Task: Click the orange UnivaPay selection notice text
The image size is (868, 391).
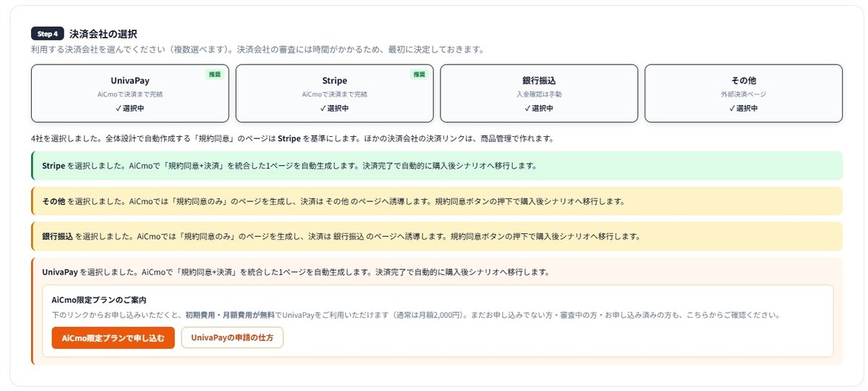Action: coord(297,272)
